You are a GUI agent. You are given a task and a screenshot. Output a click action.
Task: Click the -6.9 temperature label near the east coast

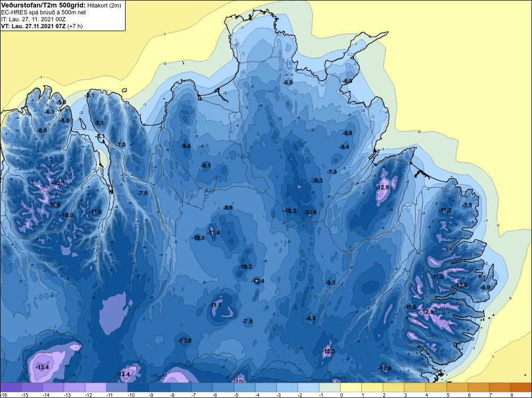tap(485, 287)
